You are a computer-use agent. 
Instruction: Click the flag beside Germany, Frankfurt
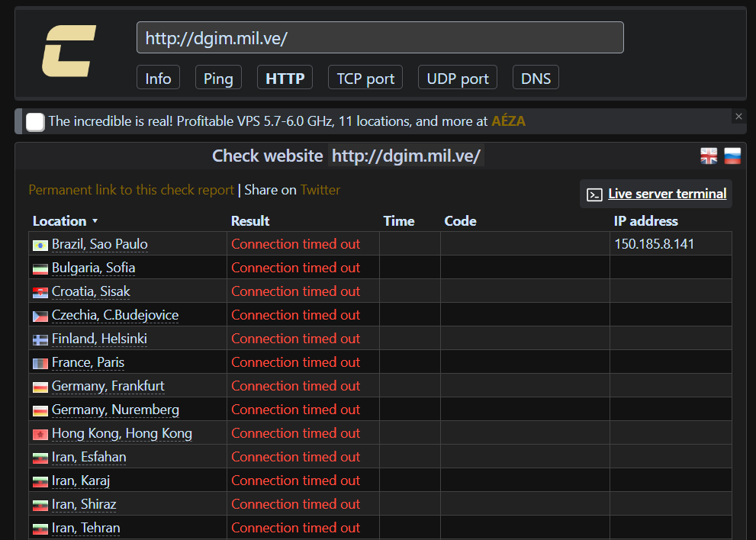click(40, 387)
